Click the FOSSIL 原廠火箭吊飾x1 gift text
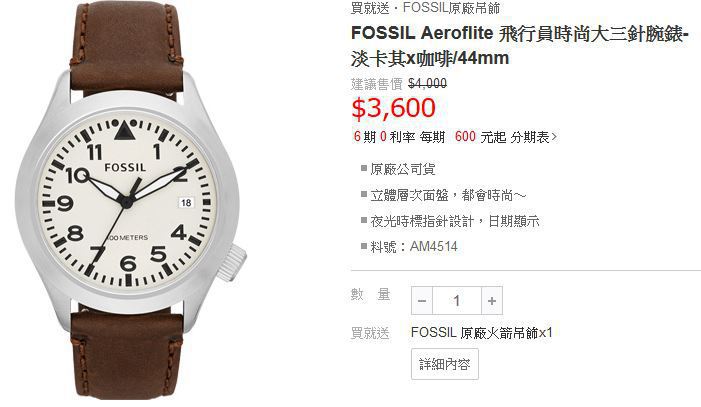The image size is (701, 407). 481,332
